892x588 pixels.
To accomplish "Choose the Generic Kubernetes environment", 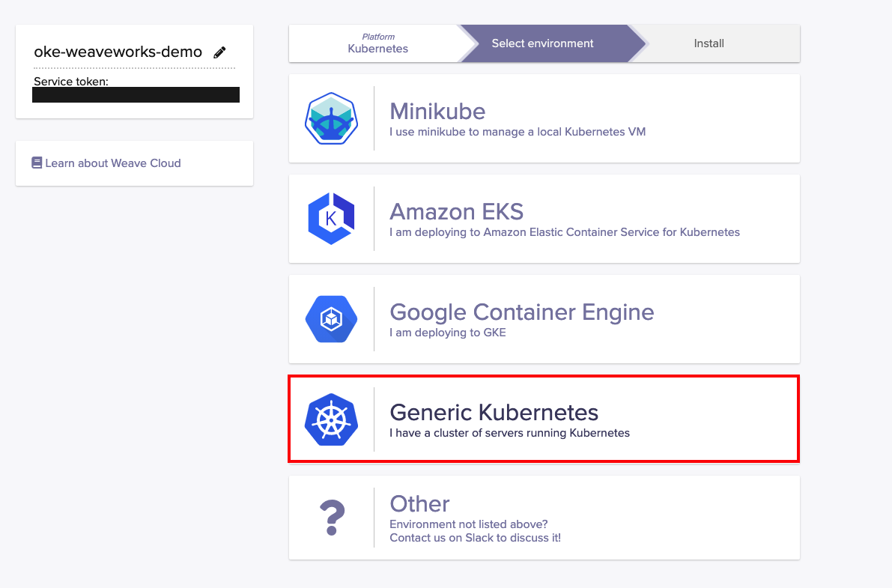I will pyautogui.click(x=543, y=419).
